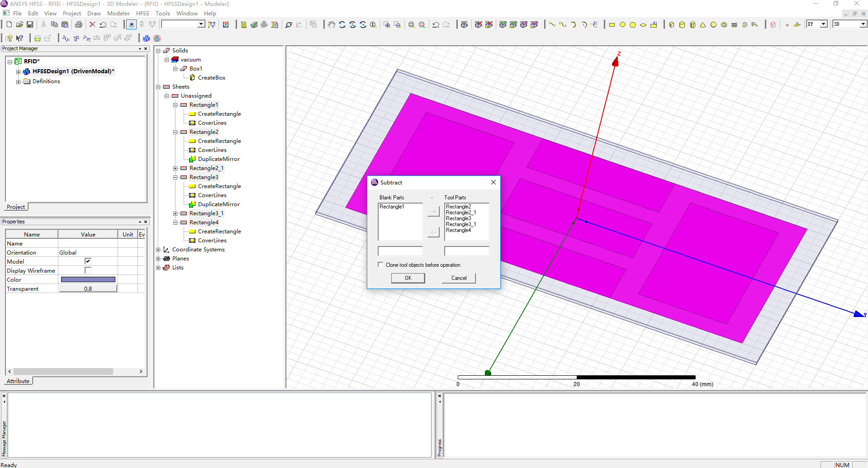Cancel the Subtract dialog
Screen dimensions: 868x468
click(x=459, y=278)
